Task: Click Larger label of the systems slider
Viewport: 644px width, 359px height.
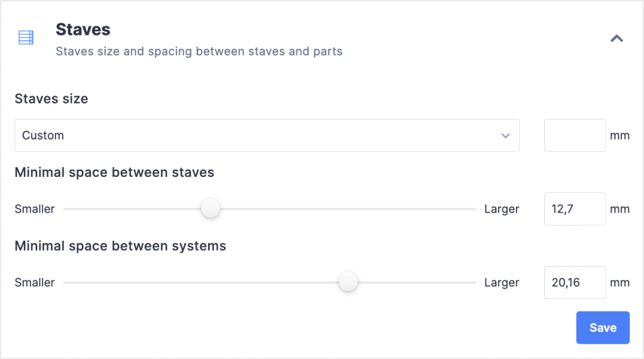Action: (x=501, y=282)
